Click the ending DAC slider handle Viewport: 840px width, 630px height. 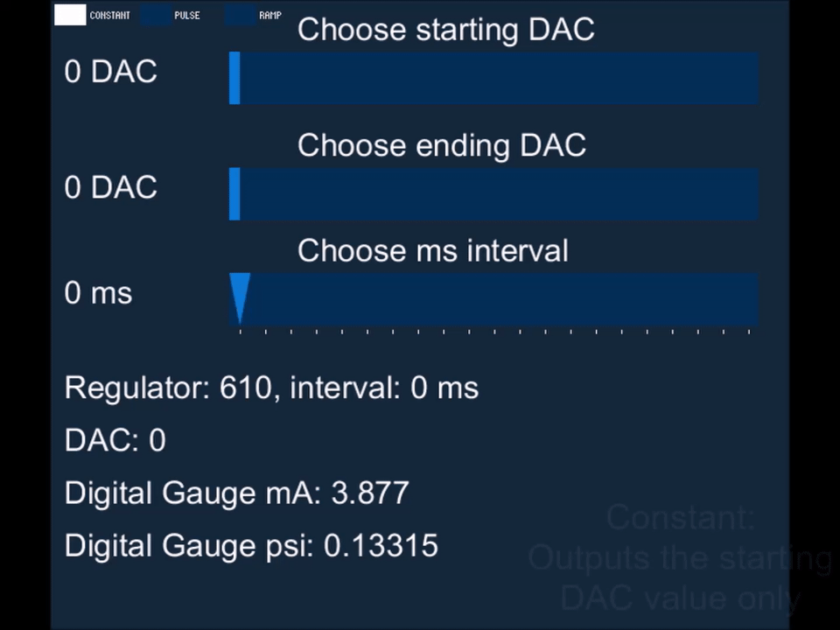click(234, 194)
